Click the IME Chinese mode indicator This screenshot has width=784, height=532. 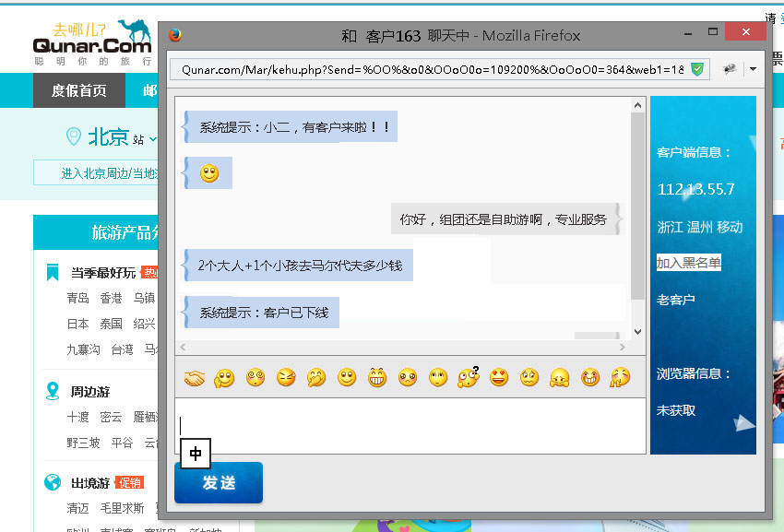click(x=196, y=454)
